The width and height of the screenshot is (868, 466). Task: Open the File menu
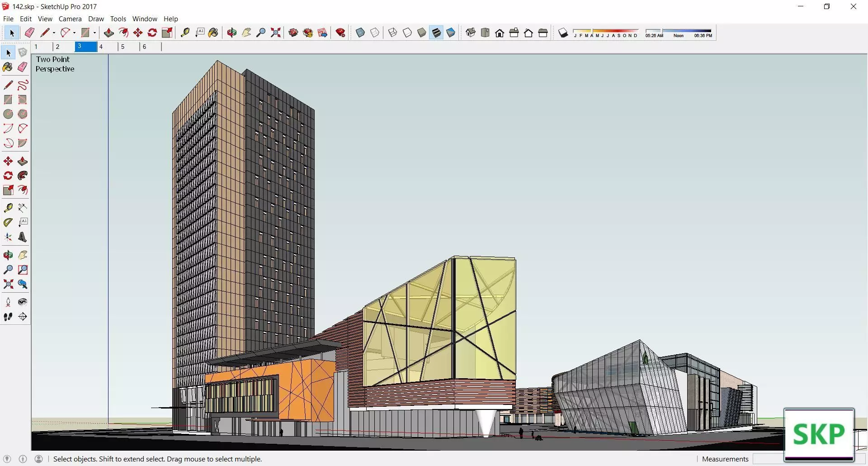click(8, 19)
